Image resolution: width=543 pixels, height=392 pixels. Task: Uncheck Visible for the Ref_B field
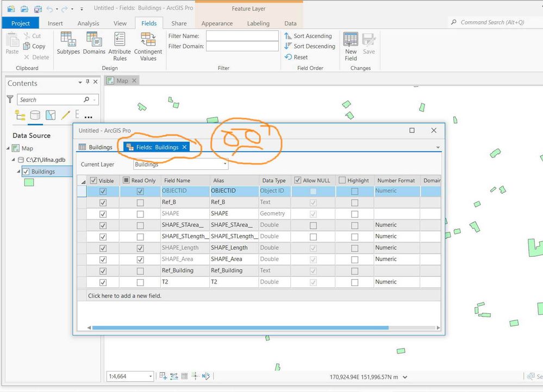[x=103, y=203]
